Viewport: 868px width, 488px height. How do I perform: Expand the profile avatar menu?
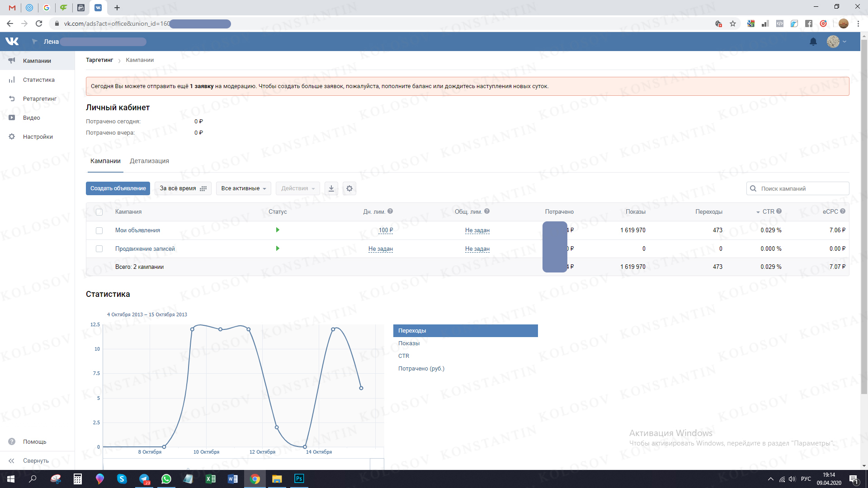pyautogui.click(x=836, y=42)
